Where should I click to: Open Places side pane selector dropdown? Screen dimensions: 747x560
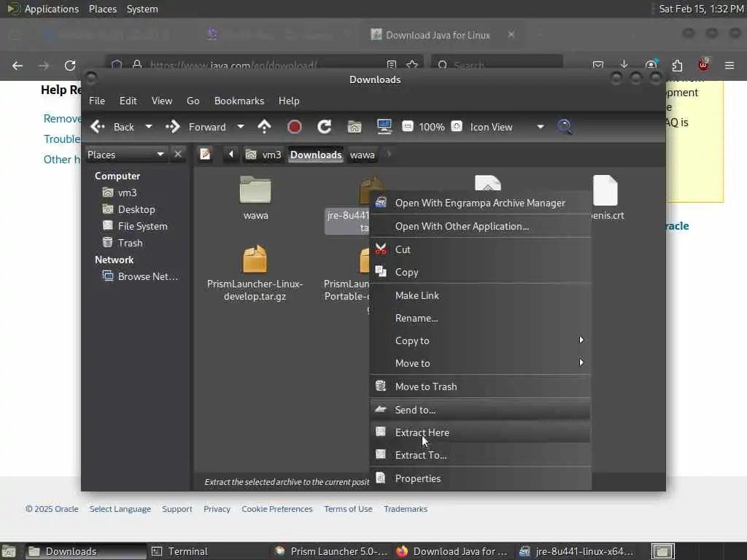point(126,155)
